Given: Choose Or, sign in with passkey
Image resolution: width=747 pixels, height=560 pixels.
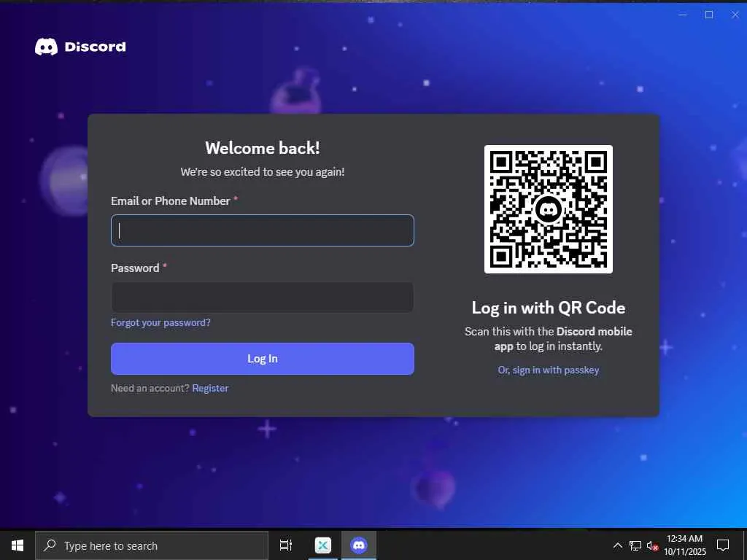Looking at the screenshot, I should [549, 370].
